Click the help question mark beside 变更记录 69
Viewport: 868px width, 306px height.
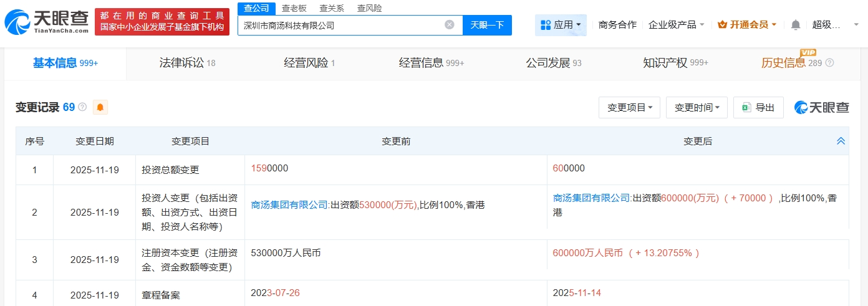82,107
